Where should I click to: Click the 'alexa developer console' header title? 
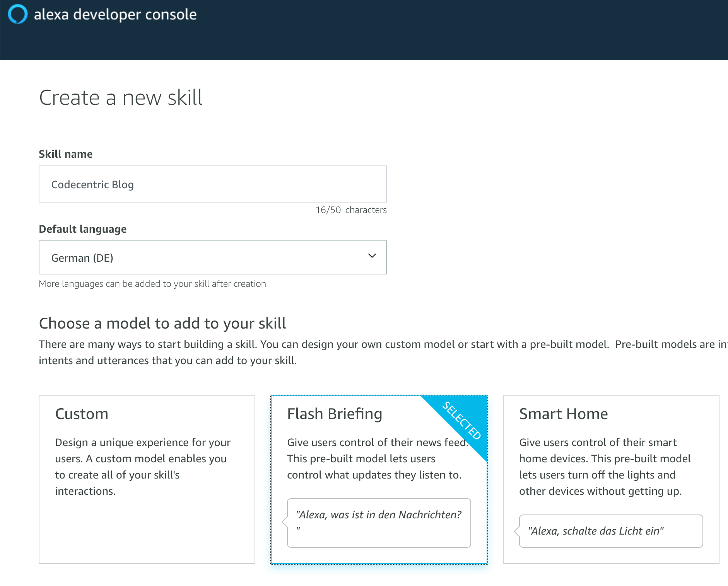coord(115,15)
